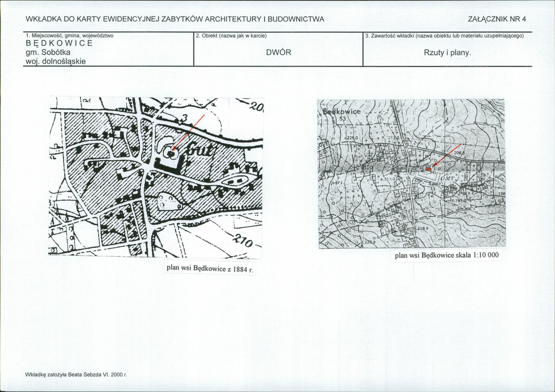
Task: Click the 'DWÓR' object name field
Action: pyautogui.click(x=278, y=52)
